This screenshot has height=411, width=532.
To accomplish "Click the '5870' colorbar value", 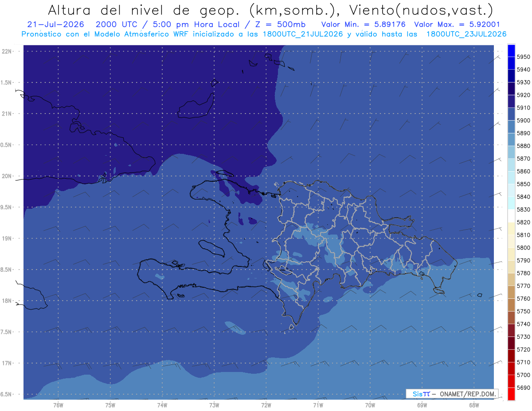I will click(523, 159).
